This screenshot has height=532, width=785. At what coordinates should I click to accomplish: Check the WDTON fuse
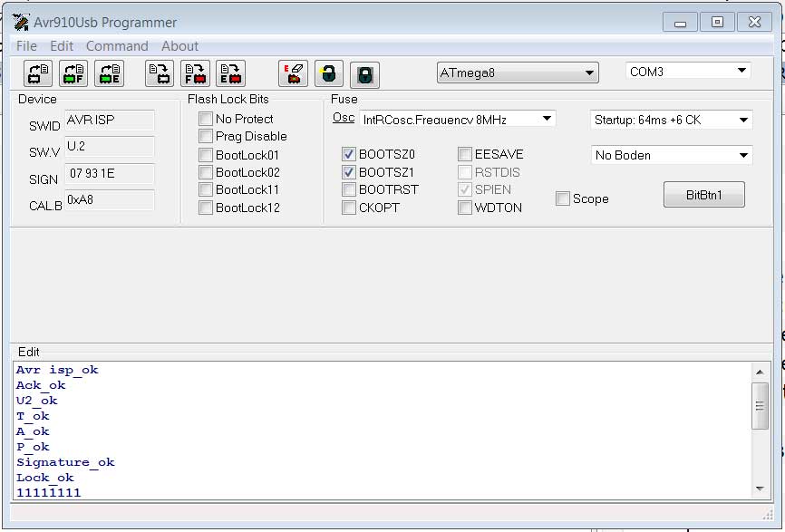(x=465, y=208)
